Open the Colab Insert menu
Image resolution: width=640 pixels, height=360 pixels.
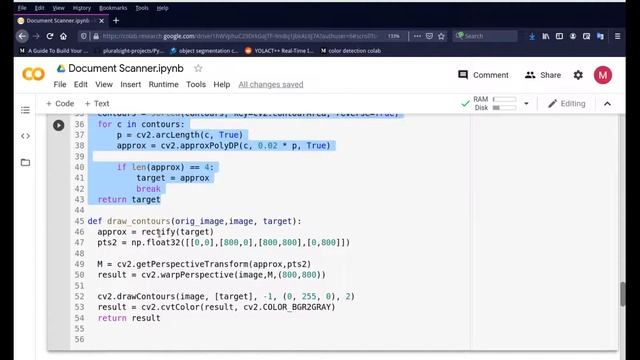click(x=131, y=84)
